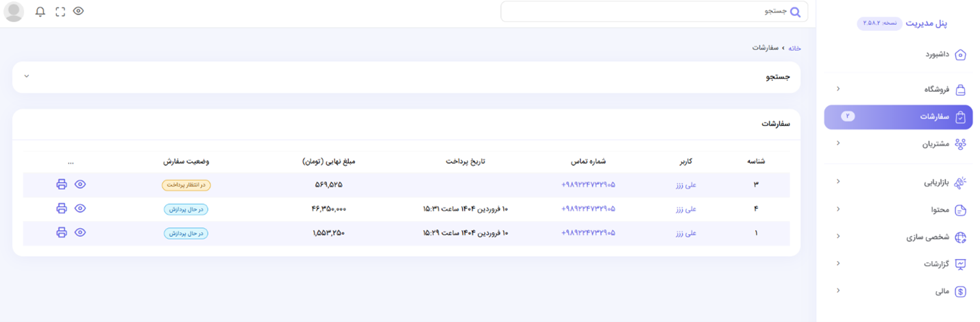This screenshot has width=980, height=322.
Task: Open the notifications bell icon
Action: point(40,12)
